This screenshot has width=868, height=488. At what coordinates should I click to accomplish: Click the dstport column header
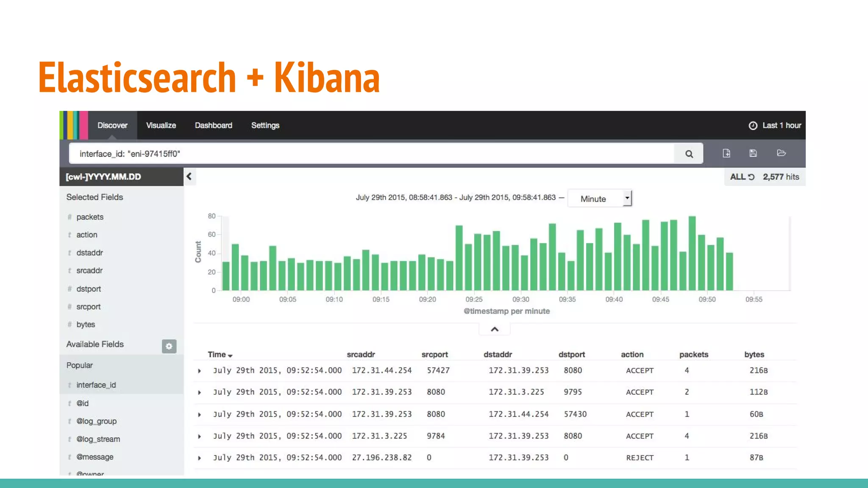point(571,355)
